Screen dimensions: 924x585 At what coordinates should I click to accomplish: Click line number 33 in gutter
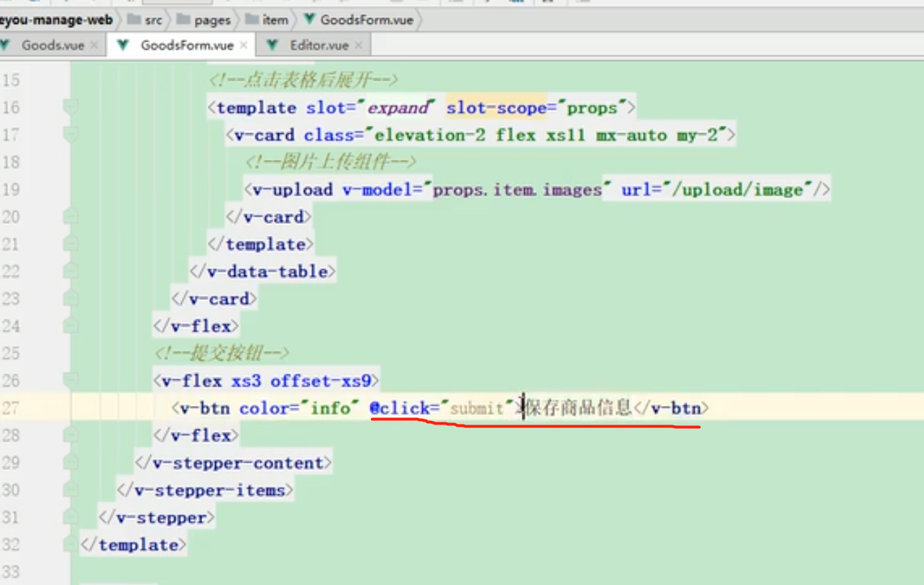10,572
